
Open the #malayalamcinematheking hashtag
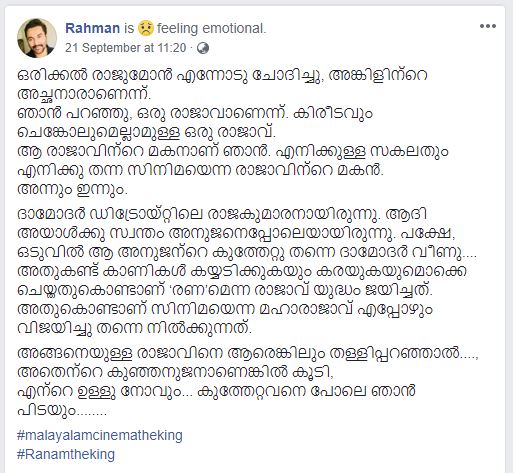[x=100, y=435]
